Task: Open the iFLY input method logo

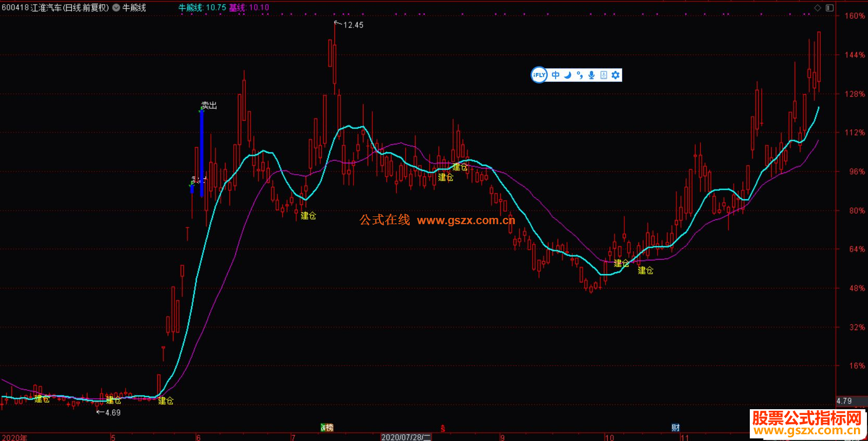Action: pyautogui.click(x=539, y=75)
